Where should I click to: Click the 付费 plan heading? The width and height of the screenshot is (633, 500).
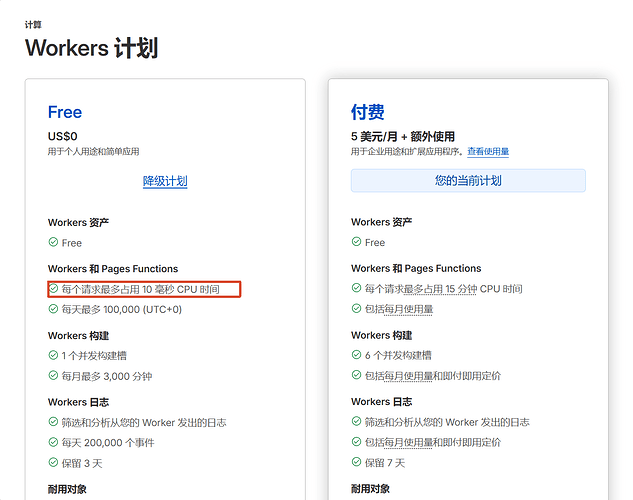click(x=367, y=112)
